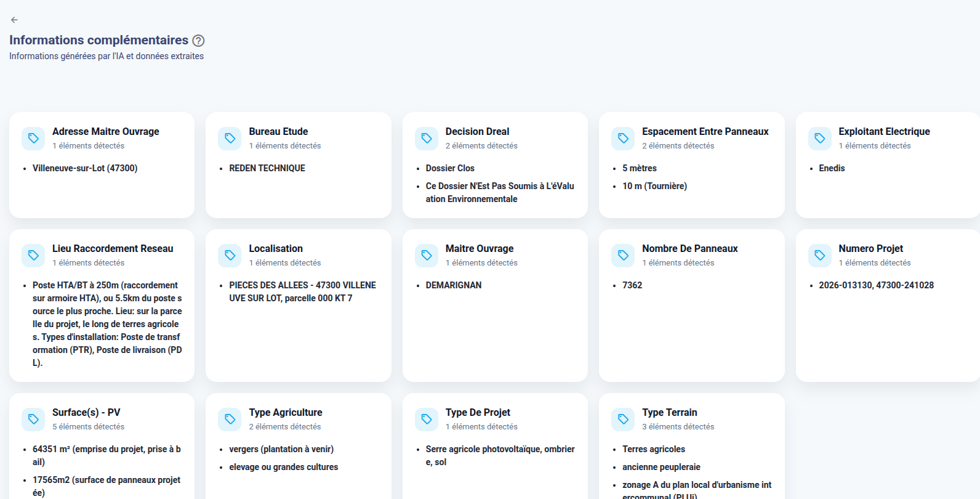Click tag icon on Exploitant Electrique card
The image size is (980, 499).
pyautogui.click(x=820, y=138)
